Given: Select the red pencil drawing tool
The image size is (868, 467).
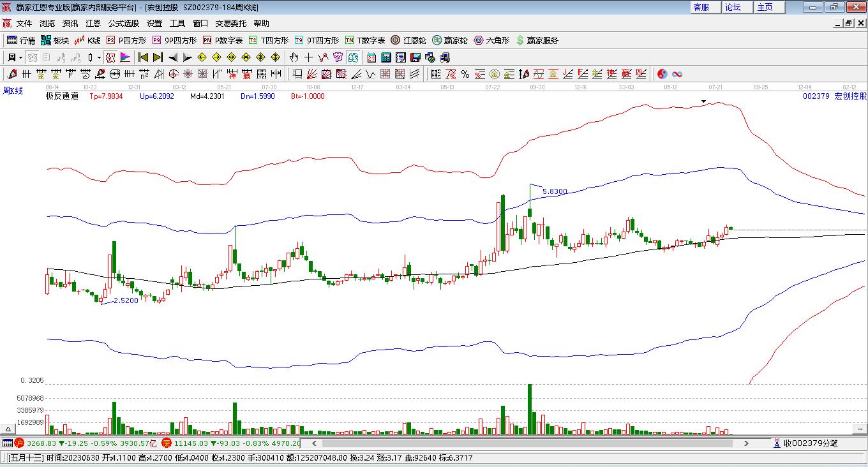Looking at the screenshot, I should pos(11,74).
